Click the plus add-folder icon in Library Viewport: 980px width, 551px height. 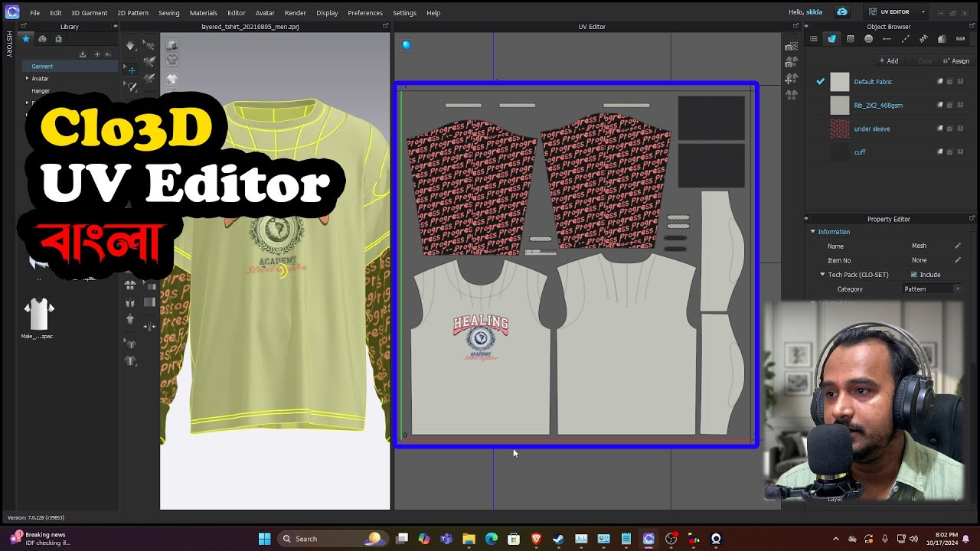click(96, 54)
